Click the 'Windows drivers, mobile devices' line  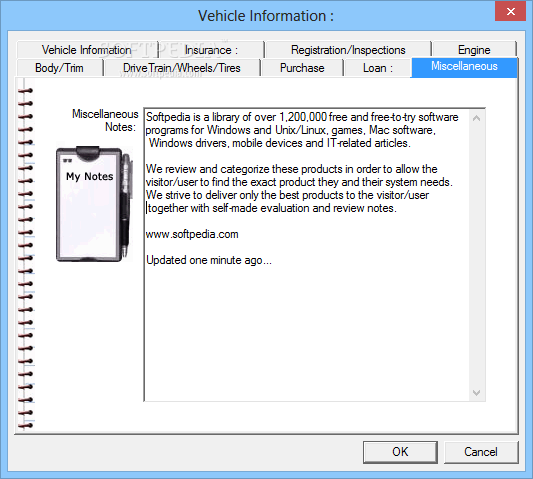(x=279, y=143)
